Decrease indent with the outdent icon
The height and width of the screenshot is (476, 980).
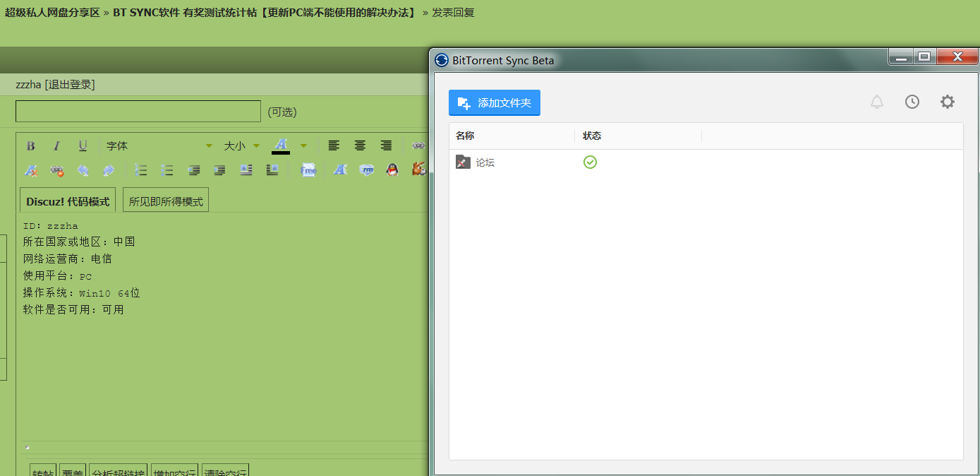(x=193, y=170)
